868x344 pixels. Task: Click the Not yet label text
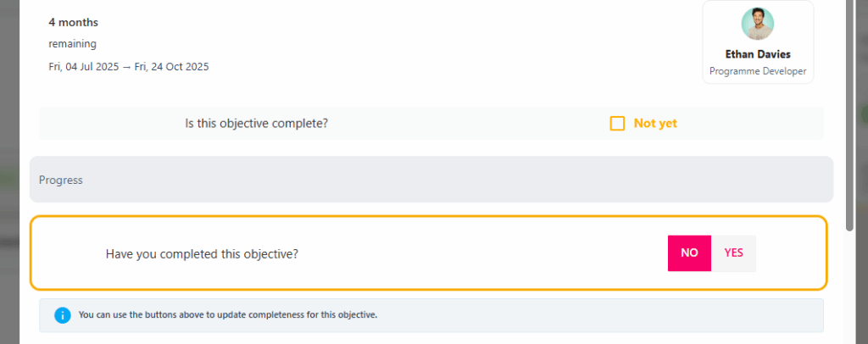coord(655,124)
